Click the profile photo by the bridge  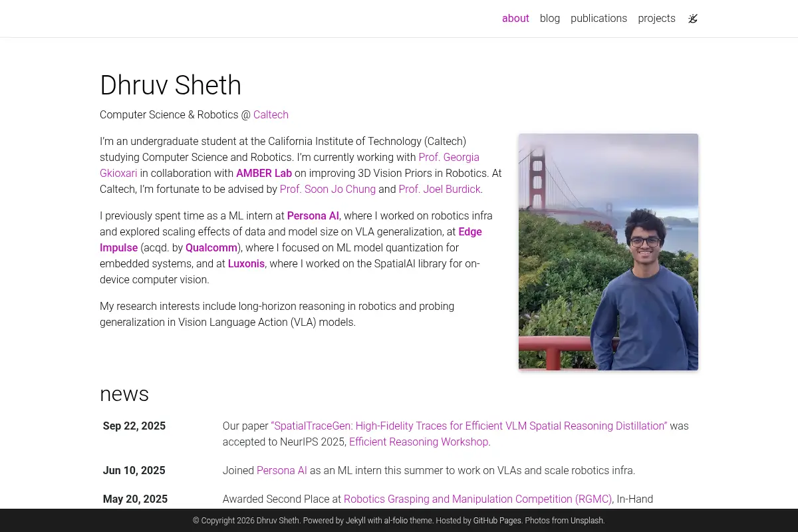click(x=608, y=252)
